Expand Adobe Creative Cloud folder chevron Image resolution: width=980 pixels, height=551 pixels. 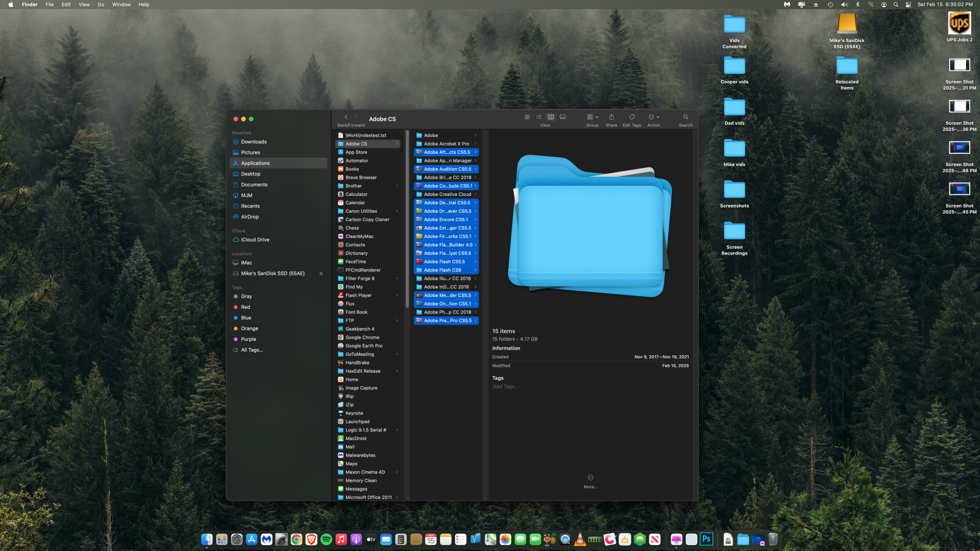475,194
